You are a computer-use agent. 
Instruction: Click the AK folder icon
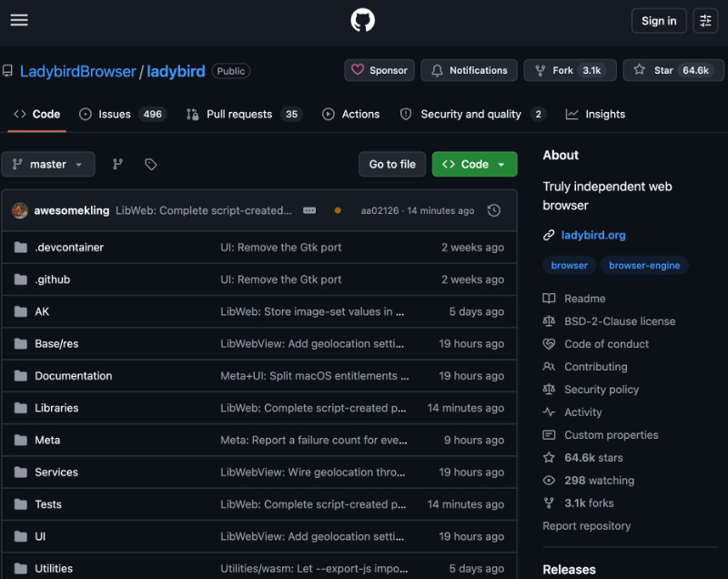(x=20, y=311)
